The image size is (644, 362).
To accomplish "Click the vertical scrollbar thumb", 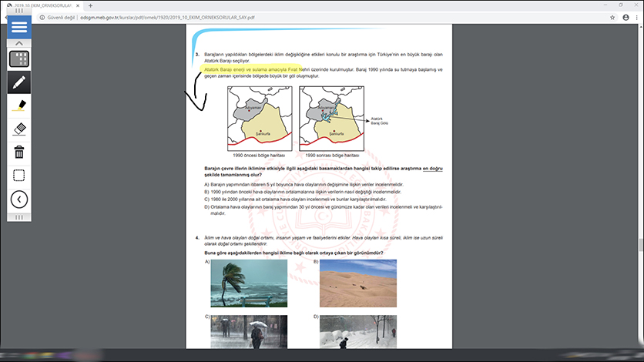I will (x=640, y=245).
